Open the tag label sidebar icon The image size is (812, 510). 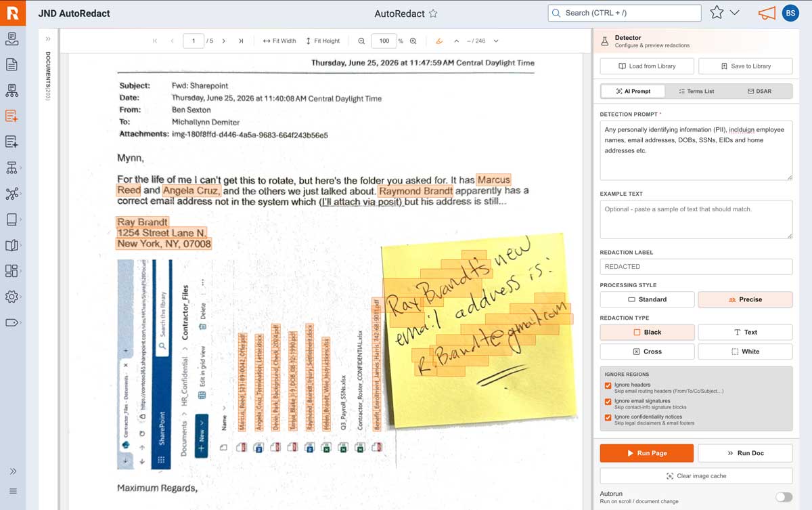[x=12, y=322]
